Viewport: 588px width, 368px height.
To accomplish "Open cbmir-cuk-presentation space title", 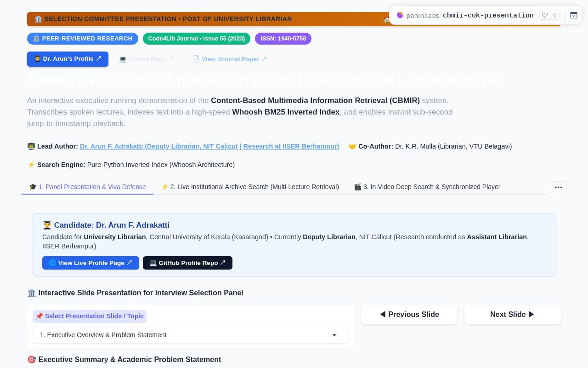I will point(488,15).
